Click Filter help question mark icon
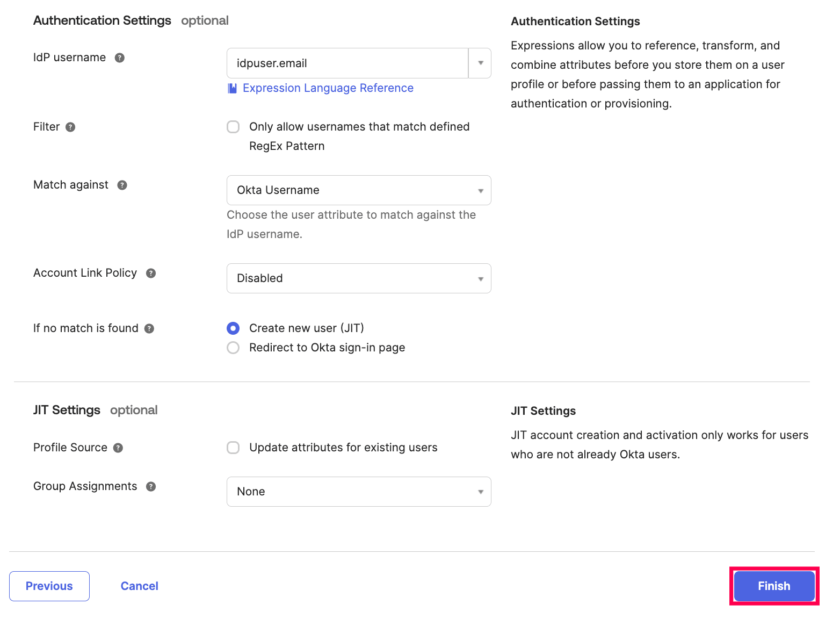 (x=70, y=127)
